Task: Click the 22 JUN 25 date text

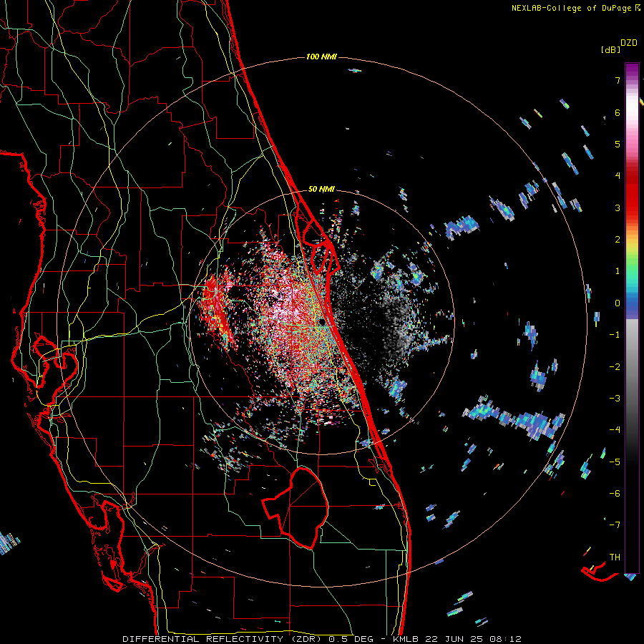Action: coord(454,639)
